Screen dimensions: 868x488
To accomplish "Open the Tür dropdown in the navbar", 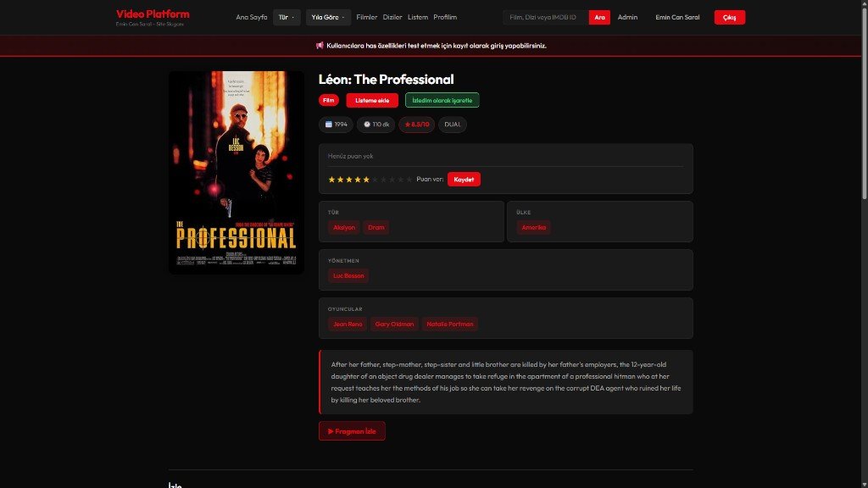I will [287, 17].
